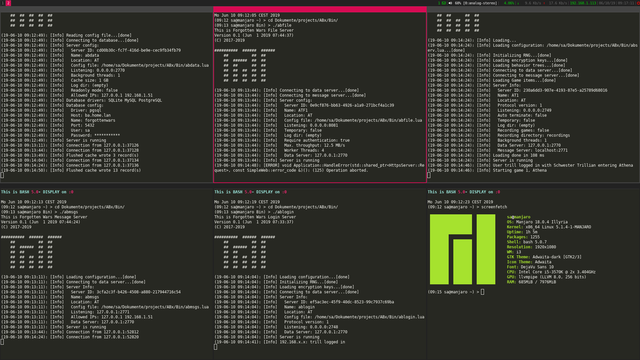This screenshot has height=360, width=640.
Task: Click 'Message Server: localhost:2771' line
Action: coord(532,150)
